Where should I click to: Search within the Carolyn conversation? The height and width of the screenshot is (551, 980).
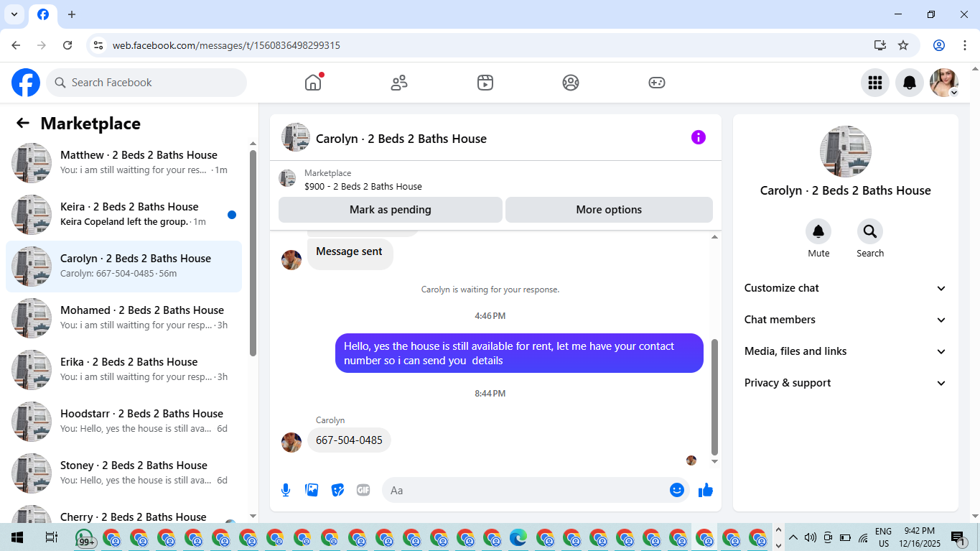click(870, 231)
